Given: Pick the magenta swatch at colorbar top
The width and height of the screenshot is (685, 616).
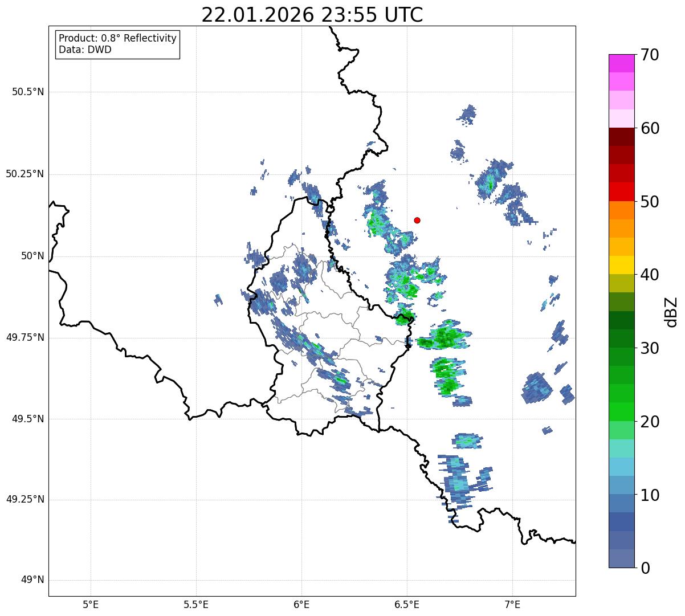Looking at the screenshot, I should click(621, 63).
